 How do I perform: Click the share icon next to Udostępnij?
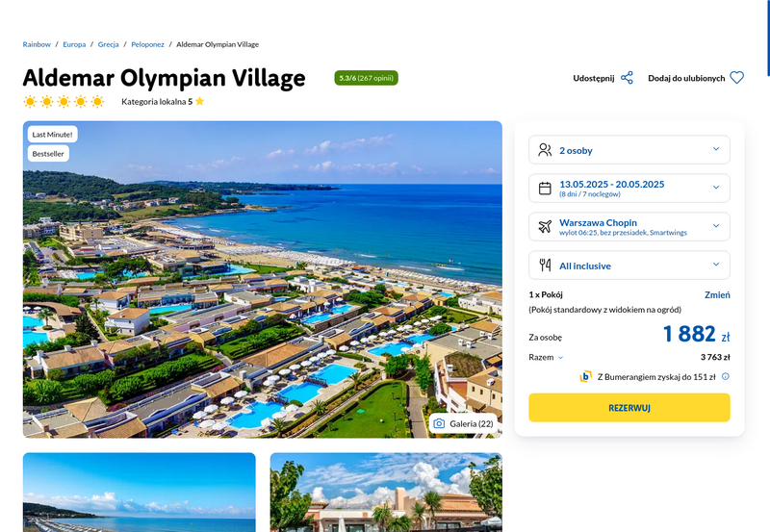(x=627, y=78)
